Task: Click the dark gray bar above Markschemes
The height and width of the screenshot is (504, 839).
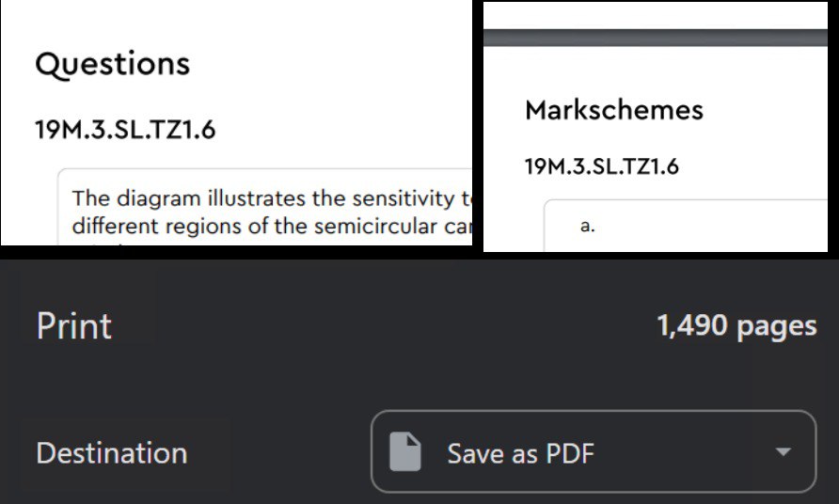Action: coord(656,38)
